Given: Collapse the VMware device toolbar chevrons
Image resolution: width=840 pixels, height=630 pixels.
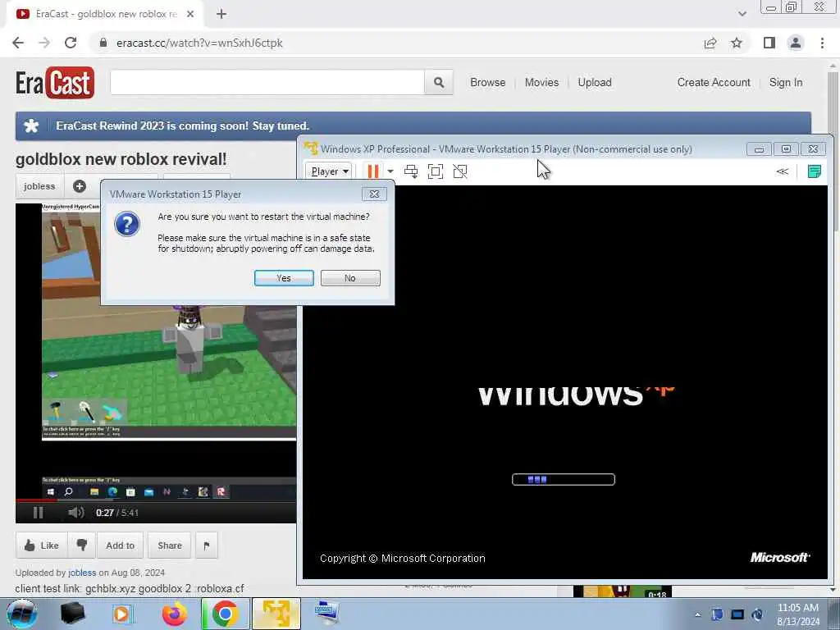Looking at the screenshot, I should 782,171.
